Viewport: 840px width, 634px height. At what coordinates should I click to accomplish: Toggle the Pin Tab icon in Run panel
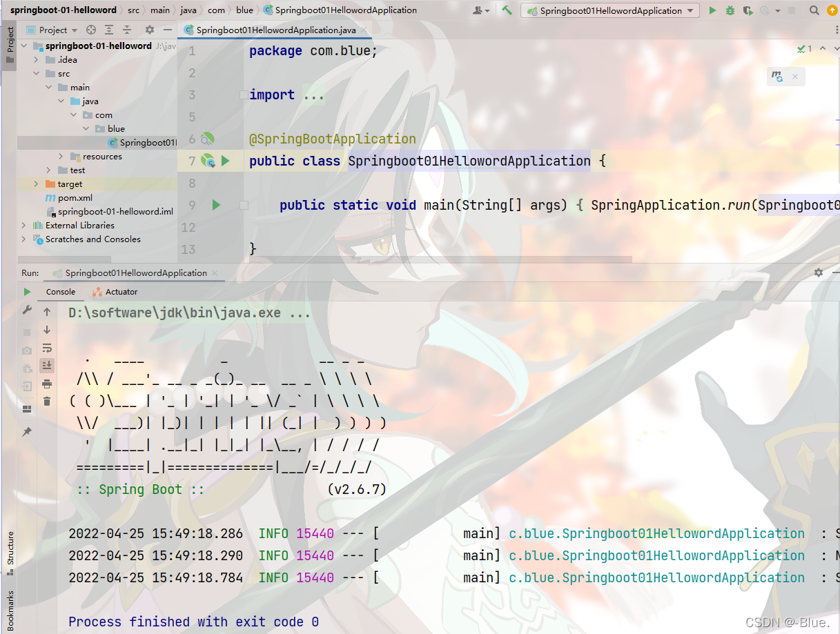click(27, 431)
